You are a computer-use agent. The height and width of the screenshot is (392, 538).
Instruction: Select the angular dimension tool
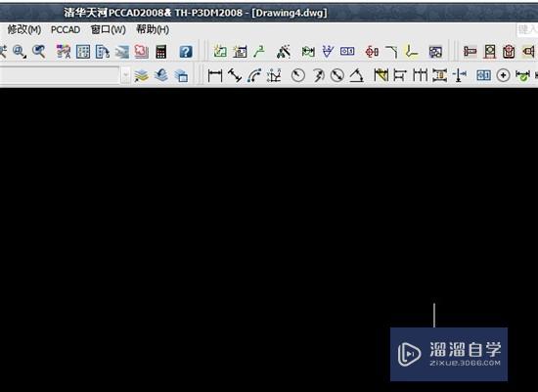[x=357, y=75]
